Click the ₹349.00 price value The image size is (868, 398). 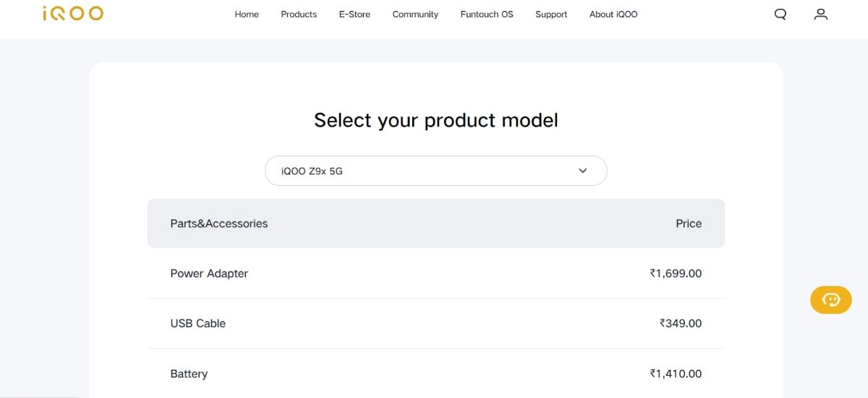click(x=680, y=323)
